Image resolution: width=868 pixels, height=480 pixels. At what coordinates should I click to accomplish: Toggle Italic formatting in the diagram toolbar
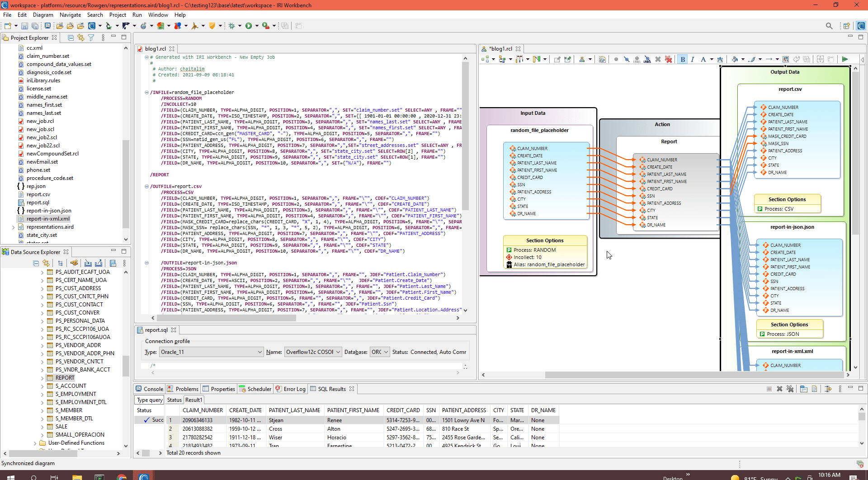[692, 59]
